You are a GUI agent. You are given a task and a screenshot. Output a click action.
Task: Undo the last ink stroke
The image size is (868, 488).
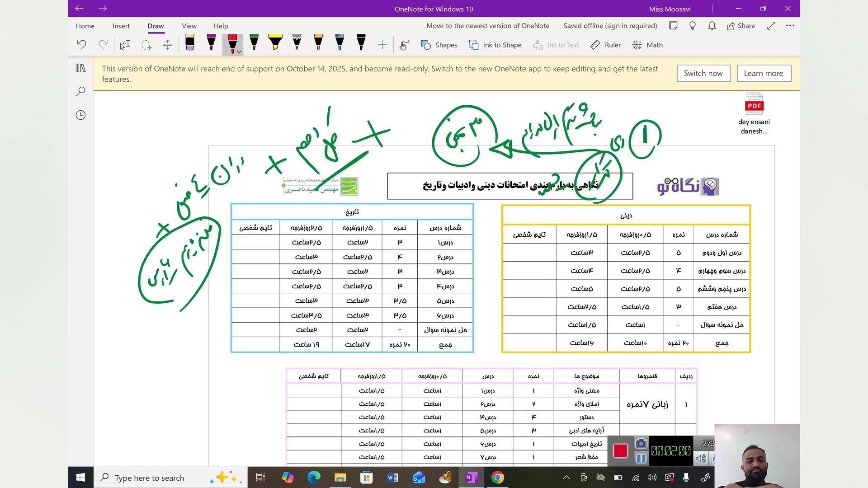(x=81, y=45)
